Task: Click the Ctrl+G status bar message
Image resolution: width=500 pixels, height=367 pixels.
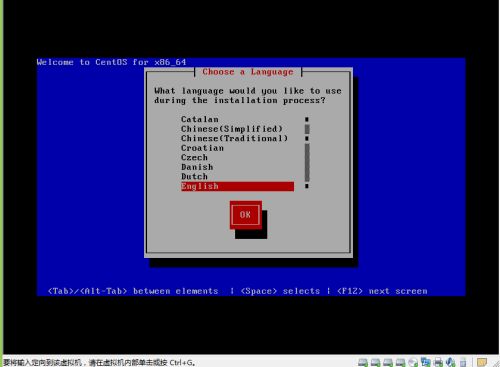Action: (x=99, y=362)
